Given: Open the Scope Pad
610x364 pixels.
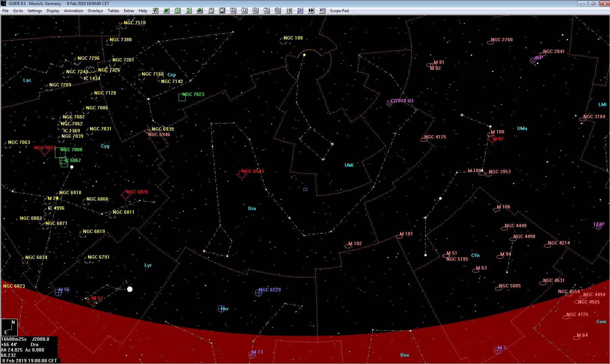Looking at the screenshot, I should pyautogui.click(x=339, y=11).
